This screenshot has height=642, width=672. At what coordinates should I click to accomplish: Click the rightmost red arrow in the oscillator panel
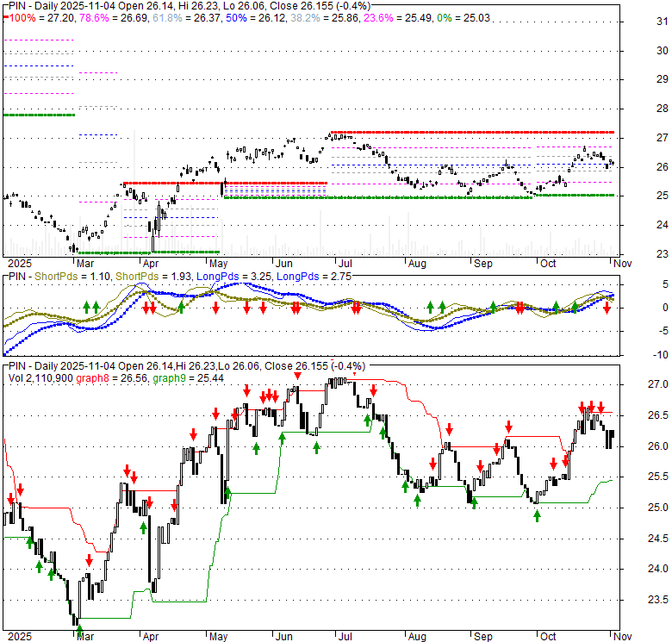coord(607,307)
